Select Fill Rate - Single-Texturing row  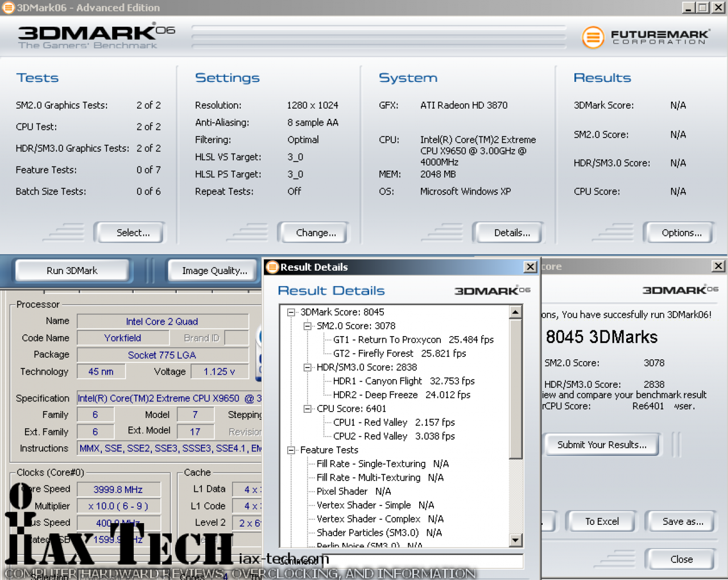(382, 464)
